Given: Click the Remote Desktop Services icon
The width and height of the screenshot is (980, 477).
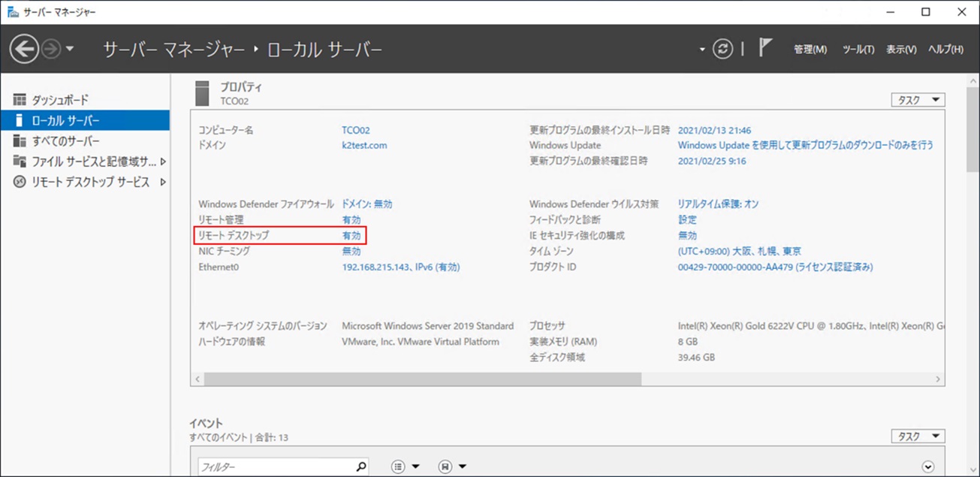Looking at the screenshot, I should pos(20,183).
